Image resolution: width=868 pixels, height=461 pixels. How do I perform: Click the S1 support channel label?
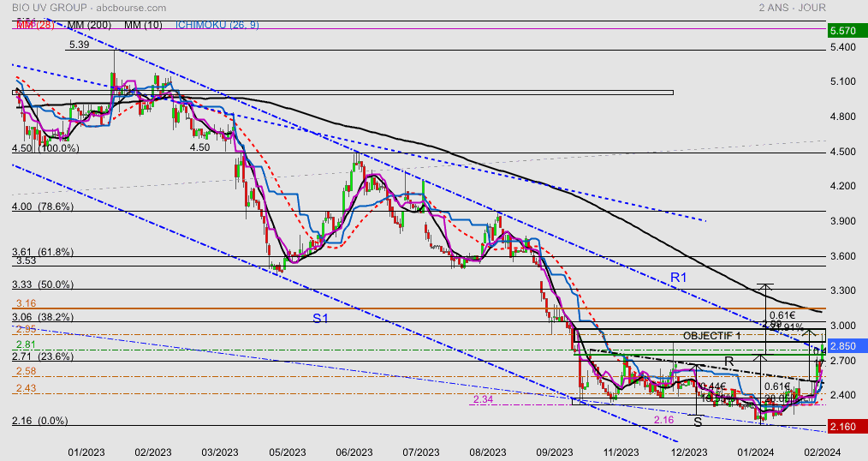pos(320,319)
